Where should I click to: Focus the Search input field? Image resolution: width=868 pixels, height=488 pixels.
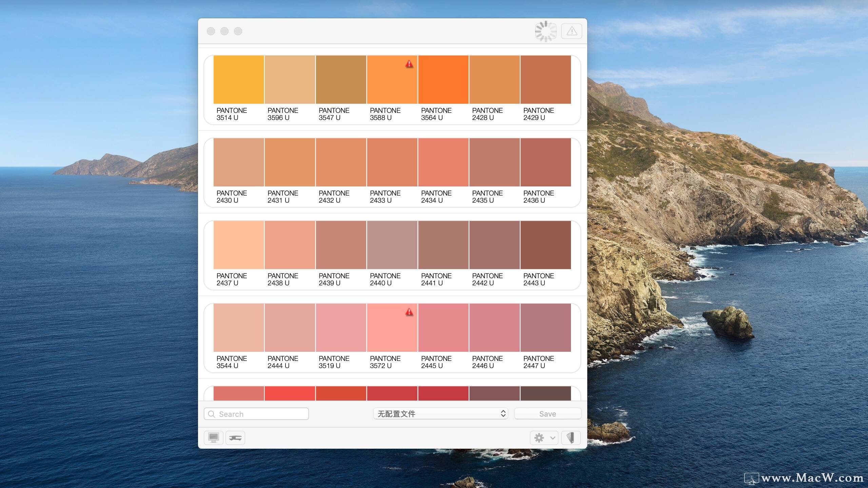coord(261,414)
